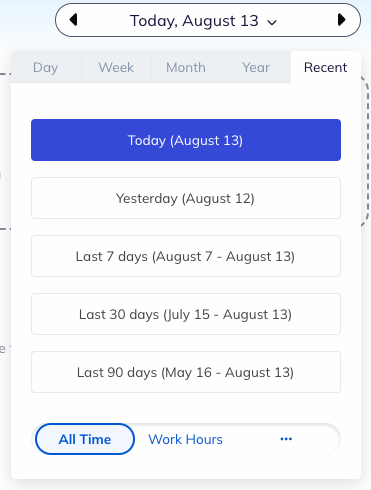Open the Today, August 13 date label

[194, 21]
